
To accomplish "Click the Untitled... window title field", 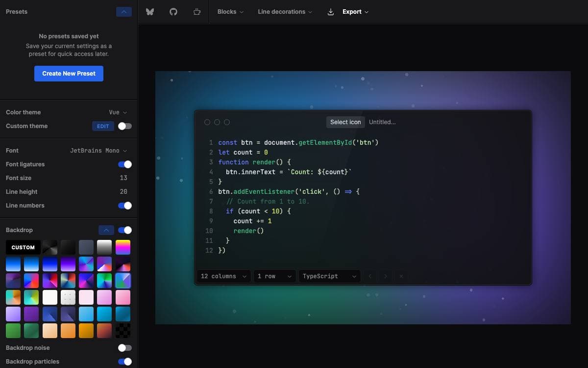I will pyautogui.click(x=382, y=122).
